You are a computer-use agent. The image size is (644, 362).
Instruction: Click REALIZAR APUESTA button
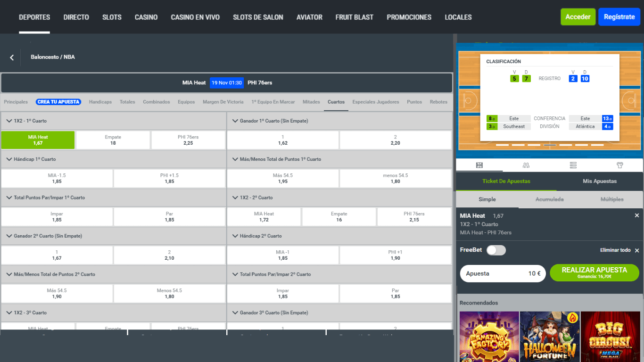coord(594,273)
